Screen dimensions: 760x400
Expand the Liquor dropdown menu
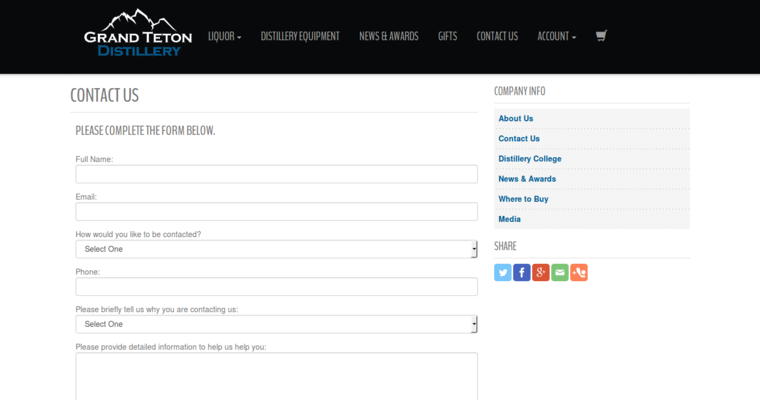tap(224, 36)
